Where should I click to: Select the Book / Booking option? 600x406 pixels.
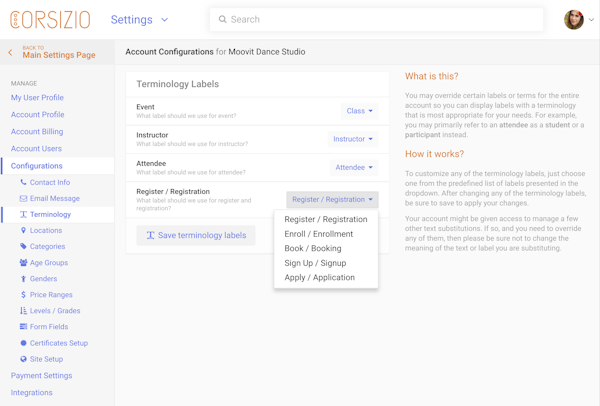pos(312,248)
